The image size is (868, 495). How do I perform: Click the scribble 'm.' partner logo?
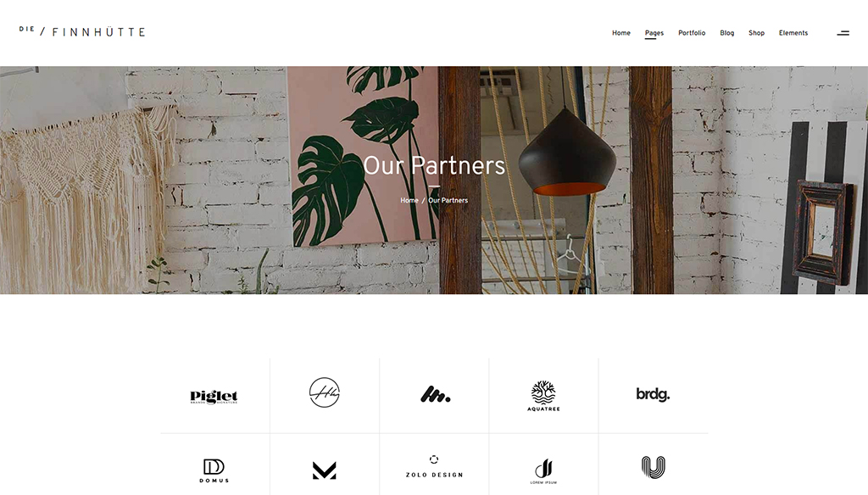click(x=435, y=394)
